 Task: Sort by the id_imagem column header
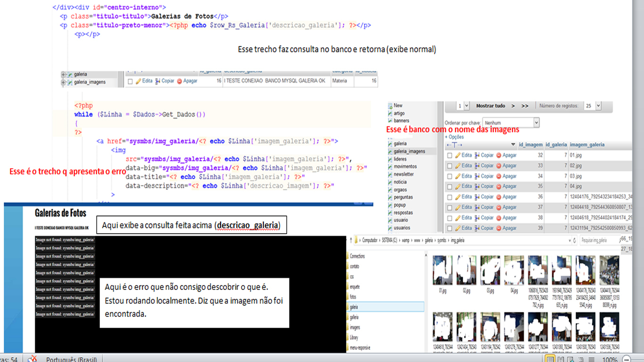point(531,145)
